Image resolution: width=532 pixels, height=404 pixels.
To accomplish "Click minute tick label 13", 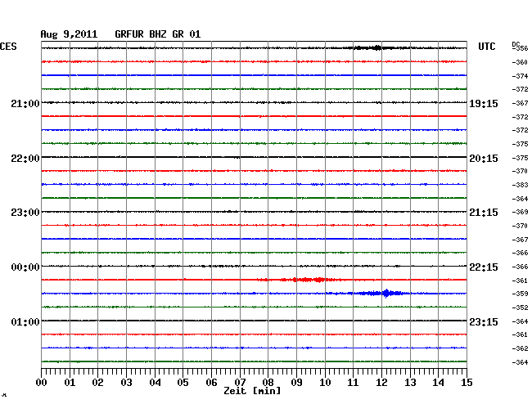I will coord(410,383).
